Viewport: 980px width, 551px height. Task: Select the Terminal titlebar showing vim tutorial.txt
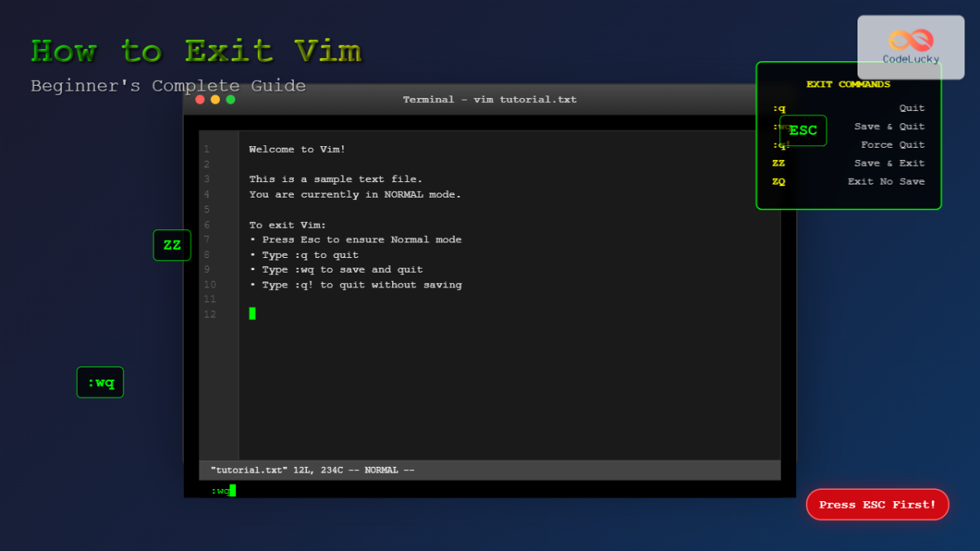(x=490, y=99)
